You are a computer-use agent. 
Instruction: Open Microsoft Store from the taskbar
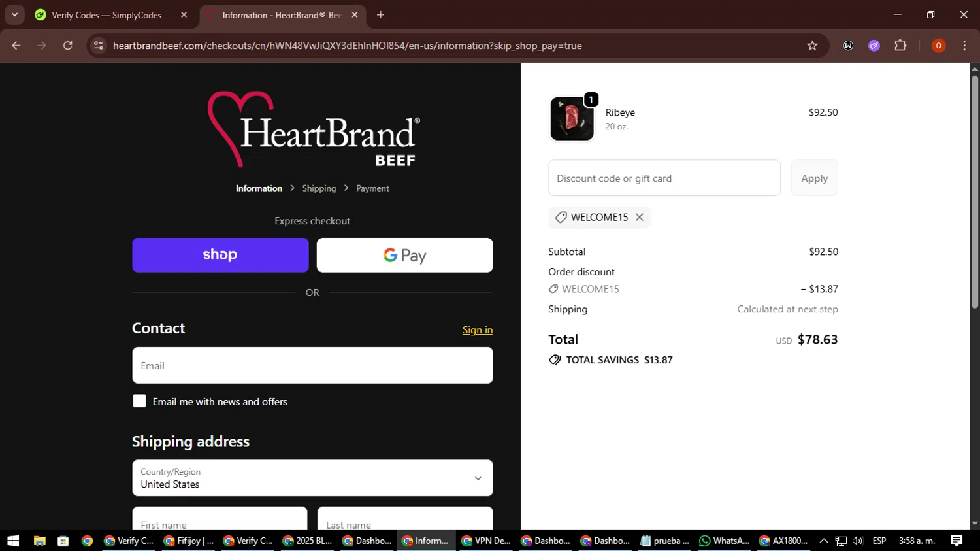(x=63, y=541)
